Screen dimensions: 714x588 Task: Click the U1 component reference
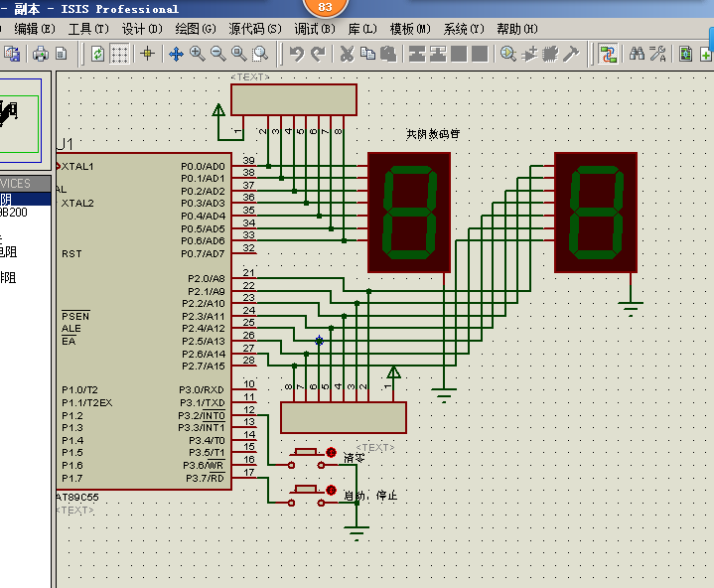[65, 144]
